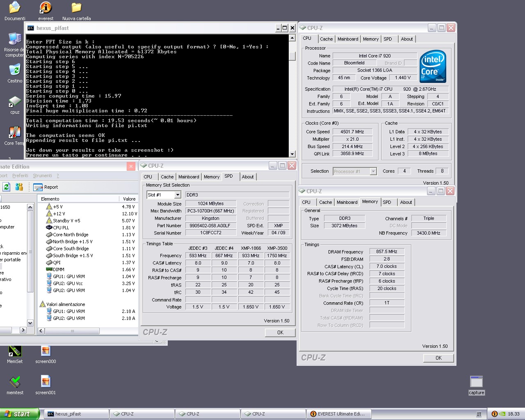Click the Elemento column header
The height and width of the screenshot is (420, 525).
point(78,199)
